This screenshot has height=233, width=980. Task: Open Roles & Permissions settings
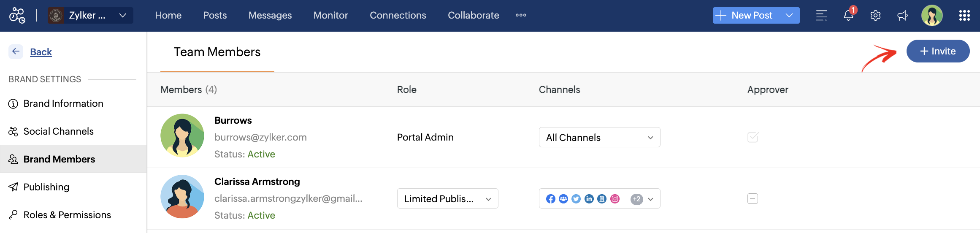[x=67, y=215]
